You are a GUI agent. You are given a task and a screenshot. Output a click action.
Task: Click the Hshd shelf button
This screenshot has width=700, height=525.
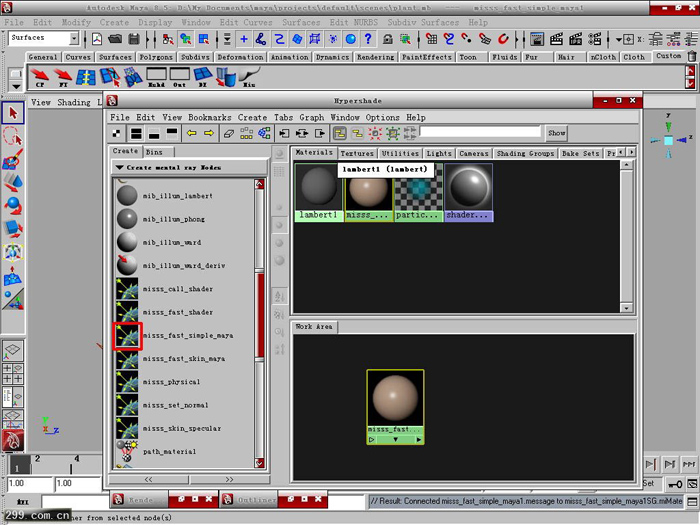156,78
